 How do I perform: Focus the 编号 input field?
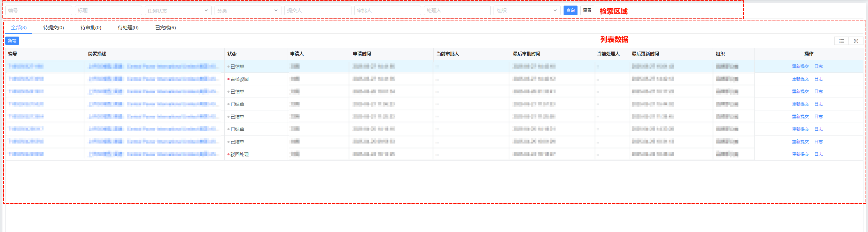[38, 10]
